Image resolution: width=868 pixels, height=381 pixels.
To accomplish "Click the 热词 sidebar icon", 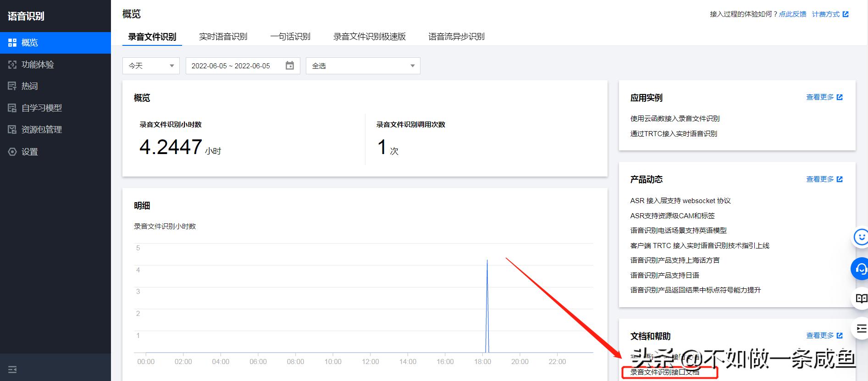I will tap(12, 86).
